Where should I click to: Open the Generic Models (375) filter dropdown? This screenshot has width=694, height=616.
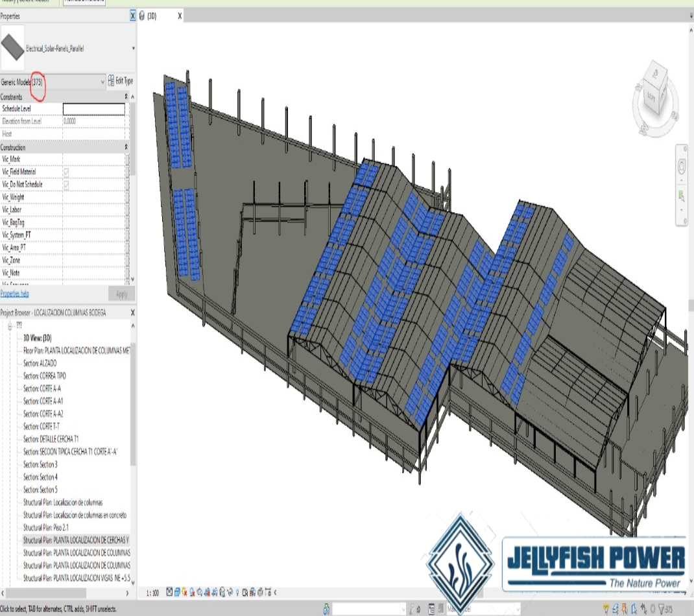pos(102,82)
